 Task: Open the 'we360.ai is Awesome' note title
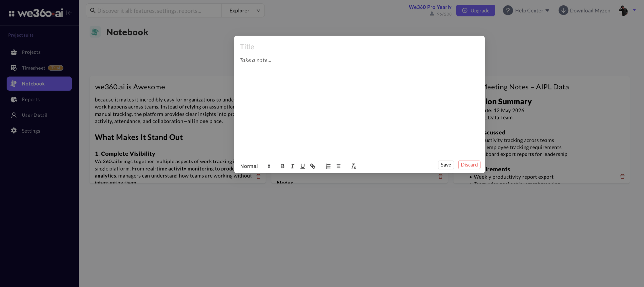(x=130, y=87)
